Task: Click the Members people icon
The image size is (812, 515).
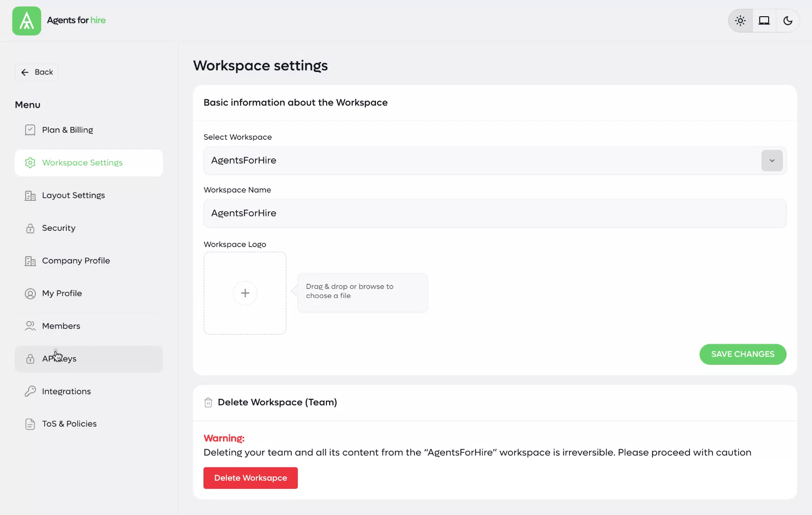Action: (x=30, y=326)
